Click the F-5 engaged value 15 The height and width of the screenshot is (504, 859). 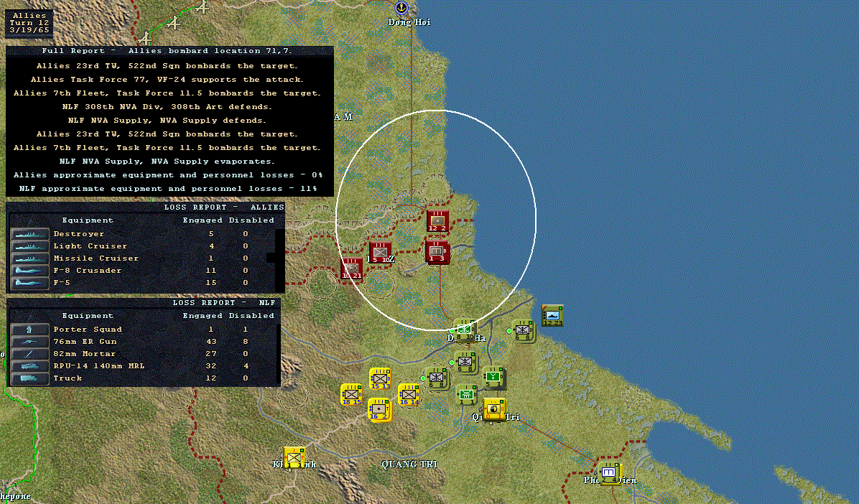coord(211,283)
